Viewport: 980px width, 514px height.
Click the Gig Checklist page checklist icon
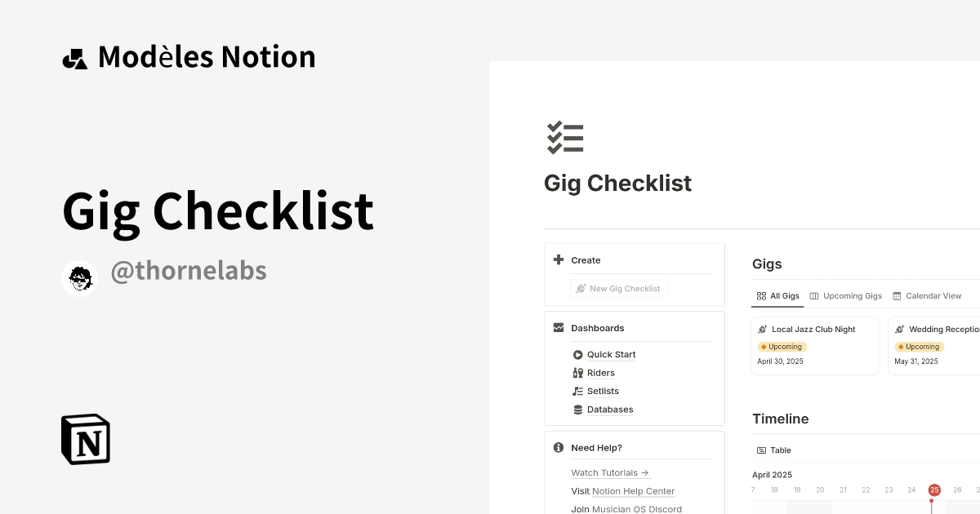(565, 138)
